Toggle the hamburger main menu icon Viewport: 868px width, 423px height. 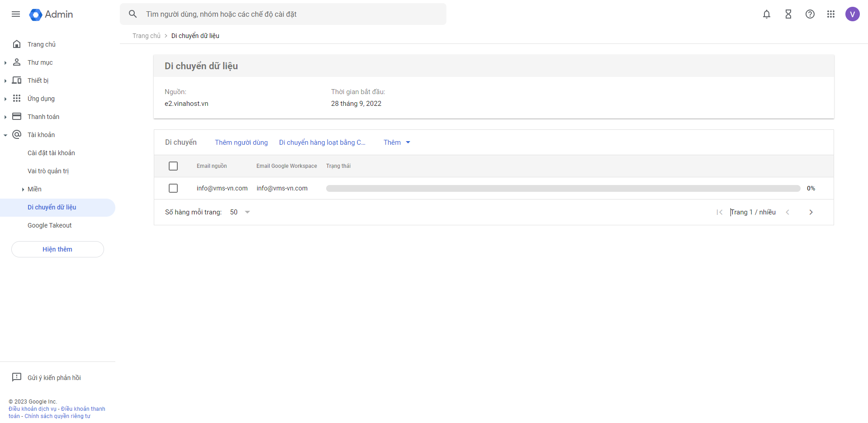(x=16, y=14)
